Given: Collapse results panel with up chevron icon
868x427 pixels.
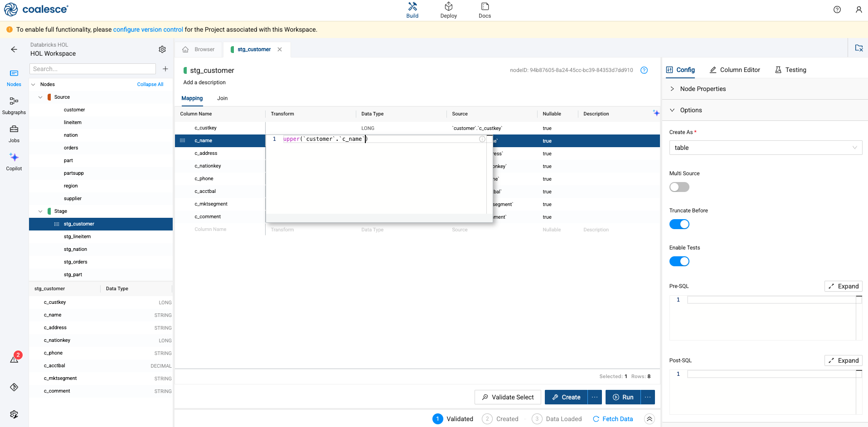Looking at the screenshot, I should click(x=650, y=419).
